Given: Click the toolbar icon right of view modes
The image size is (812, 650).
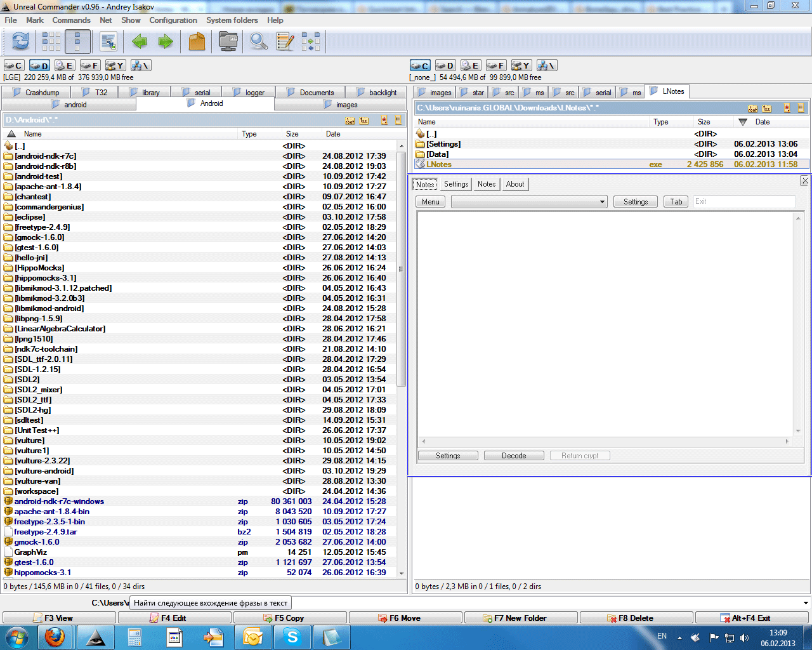Looking at the screenshot, I should [x=108, y=42].
